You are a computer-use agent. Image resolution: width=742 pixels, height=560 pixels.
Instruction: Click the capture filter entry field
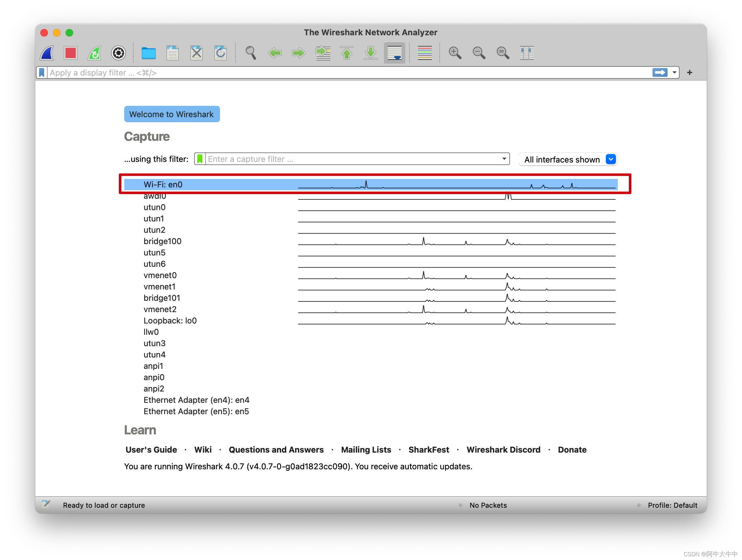[x=352, y=159]
